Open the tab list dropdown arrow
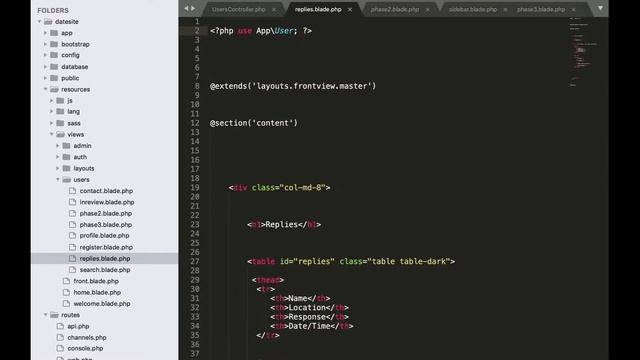Screen dimensions: 640x360 pyautogui.click(x=600, y=8)
